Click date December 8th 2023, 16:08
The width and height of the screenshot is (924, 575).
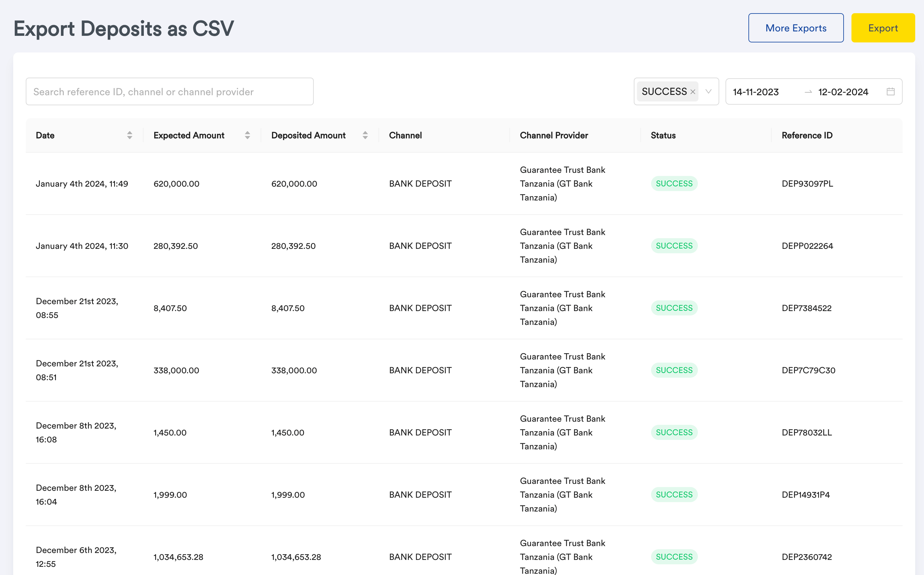tap(76, 432)
